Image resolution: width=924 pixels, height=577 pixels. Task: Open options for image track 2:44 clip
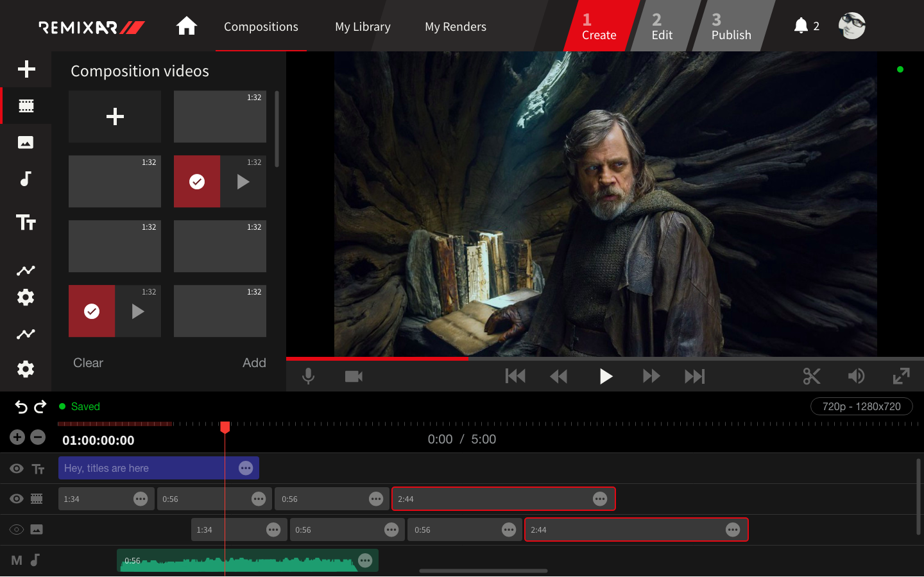[x=733, y=530]
